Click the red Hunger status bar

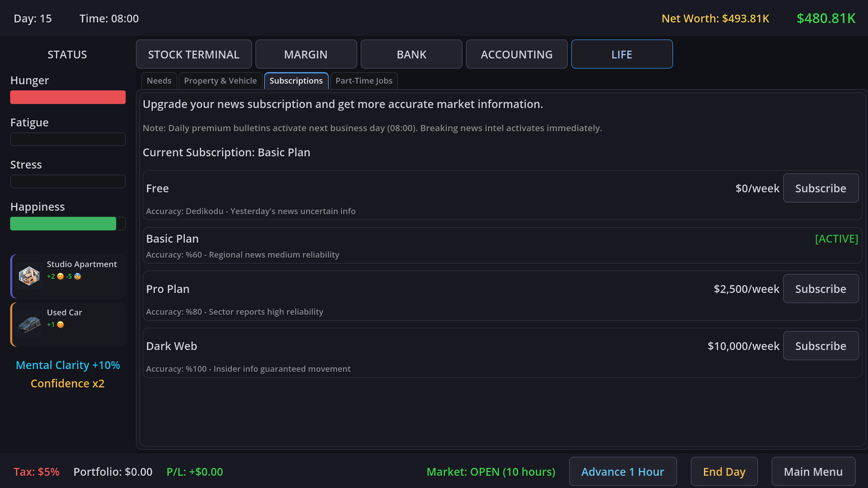tap(68, 97)
